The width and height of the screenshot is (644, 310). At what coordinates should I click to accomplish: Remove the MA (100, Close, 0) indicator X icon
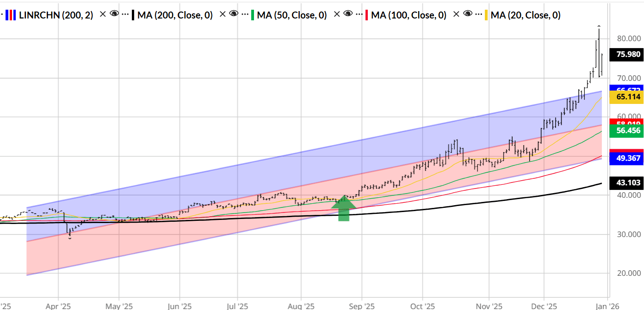(456, 15)
